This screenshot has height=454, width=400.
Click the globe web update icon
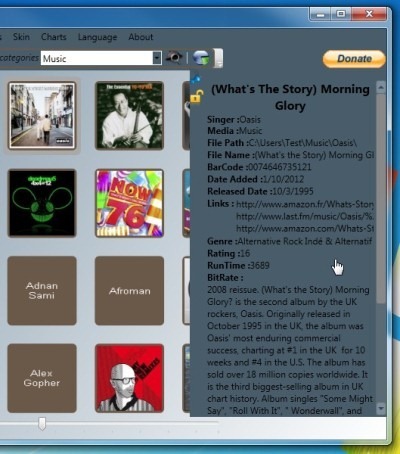click(x=201, y=58)
